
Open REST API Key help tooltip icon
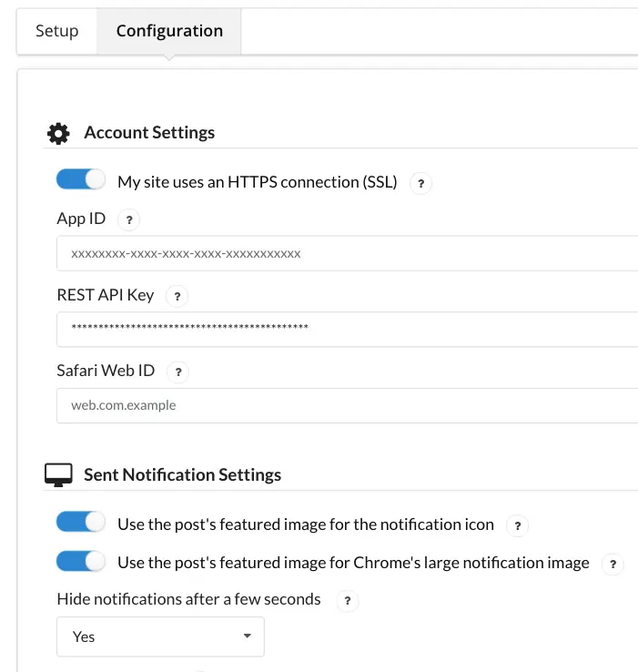point(177,296)
